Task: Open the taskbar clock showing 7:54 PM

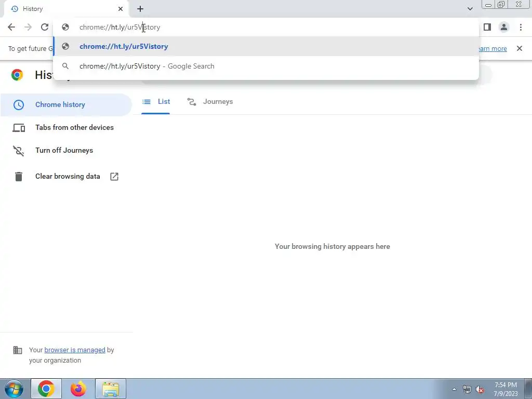Action: point(506,389)
